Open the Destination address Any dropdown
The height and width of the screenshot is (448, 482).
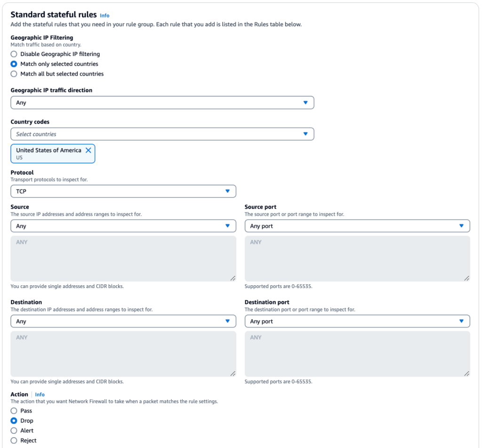point(123,321)
